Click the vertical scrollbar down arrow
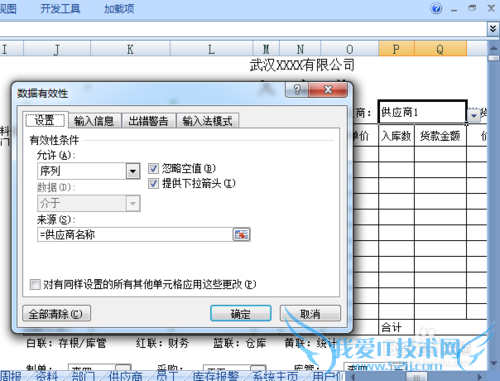 click(x=493, y=363)
